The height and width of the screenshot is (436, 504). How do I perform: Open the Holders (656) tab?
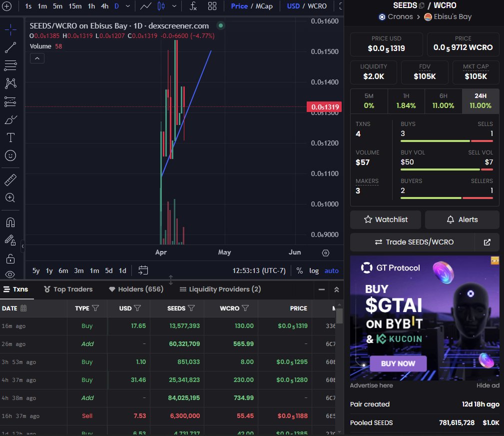(x=136, y=289)
